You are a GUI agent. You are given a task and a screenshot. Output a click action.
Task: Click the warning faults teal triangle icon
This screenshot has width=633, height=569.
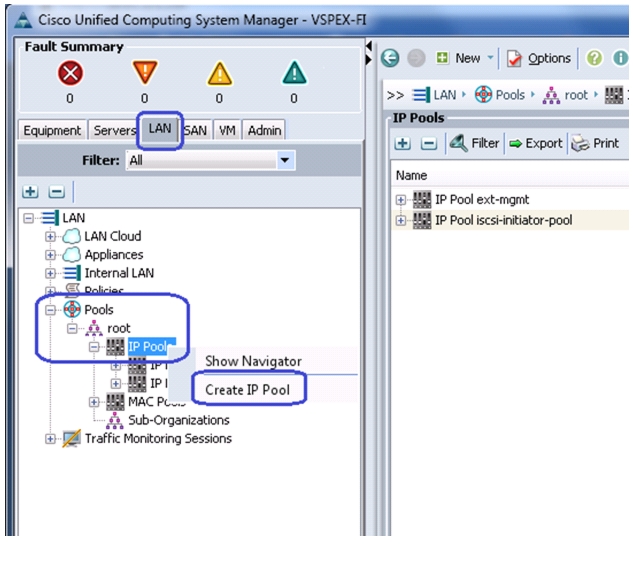tap(294, 73)
